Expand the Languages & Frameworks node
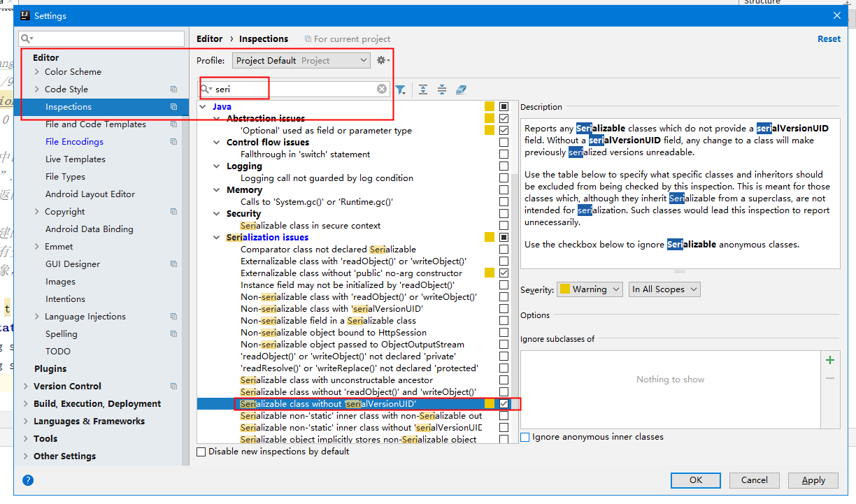The image size is (856, 504). [x=26, y=422]
